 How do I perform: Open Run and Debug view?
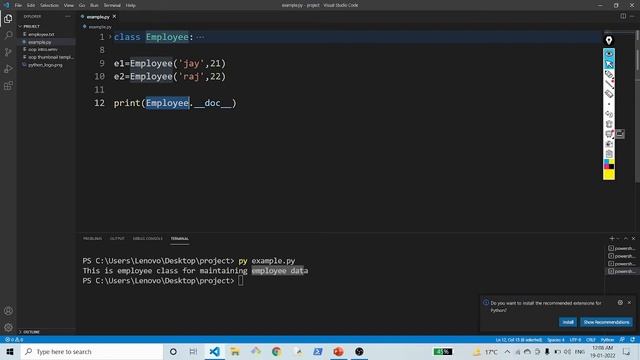pos(8,69)
